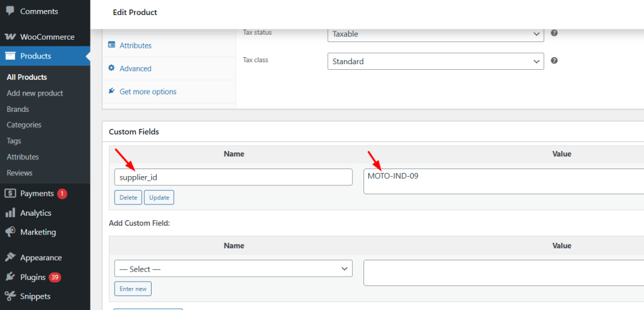Image resolution: width=644 pixels, height=310 pixels.
Task: Open the Tax class Standard dropdown
Action: pos(436,62)
